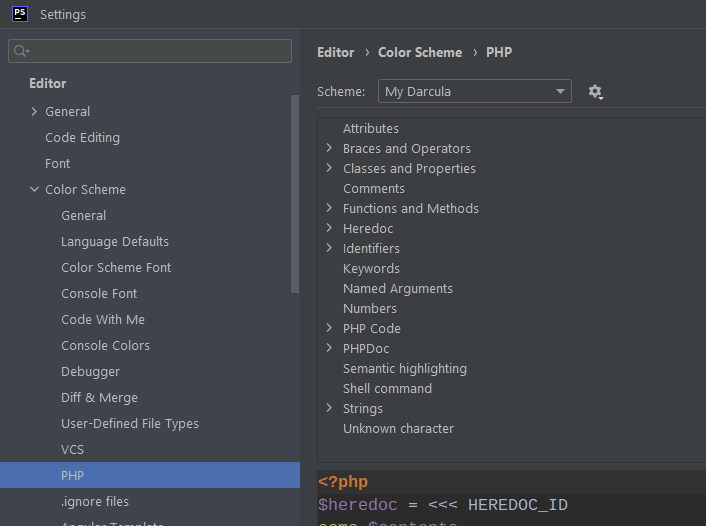Select Unknown character entry
The width and height of the screenshot is (706, 526).
pyautogui.click(x=398, y=428)
